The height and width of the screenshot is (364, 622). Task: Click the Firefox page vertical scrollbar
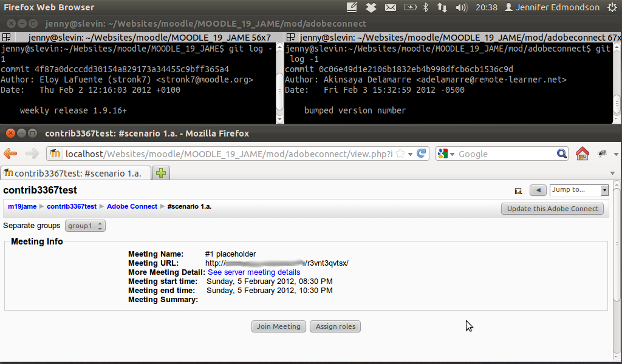coord(617,244)
